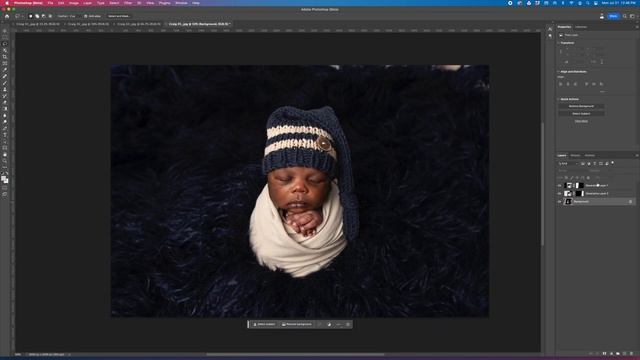Select the Horizontal Type tool
This screenshot has height=360, width=640.
click(5, 135)
